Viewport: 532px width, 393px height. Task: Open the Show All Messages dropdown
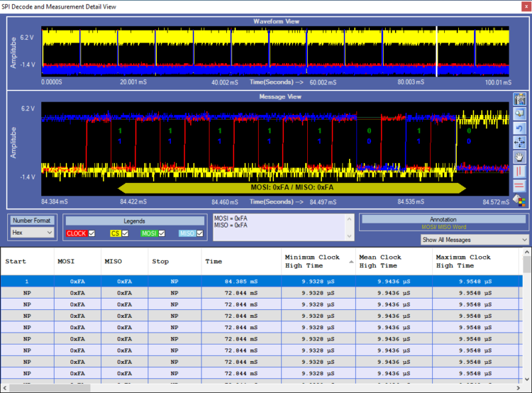[x=474, y=239]
